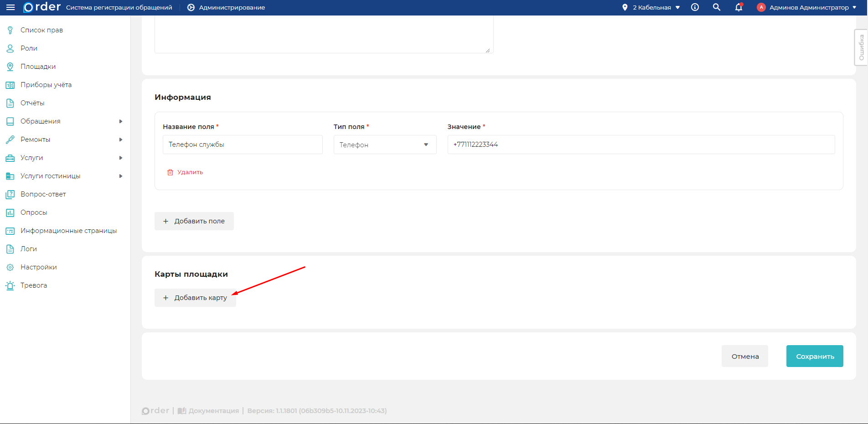Open the Тип поля dropdown

tap(385, 145)
